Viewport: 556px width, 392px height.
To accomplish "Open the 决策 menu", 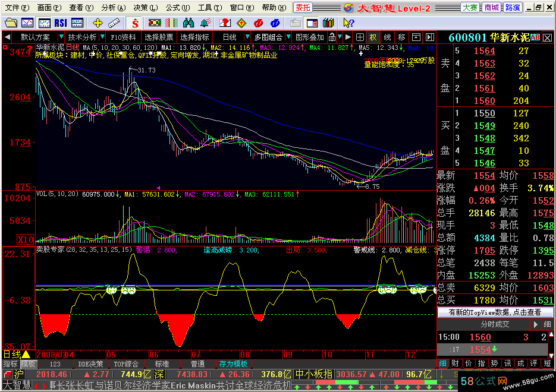I will pos(145,8).
